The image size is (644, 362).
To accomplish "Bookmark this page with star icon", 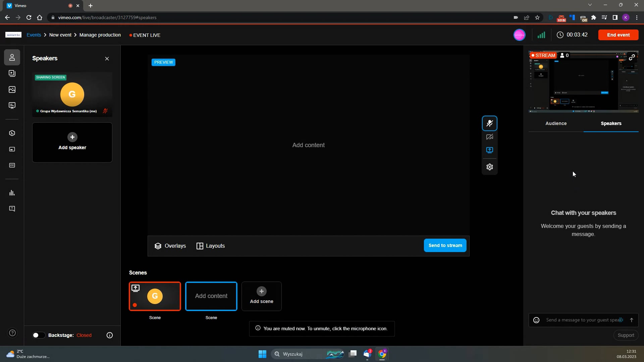I will [537, 17].
